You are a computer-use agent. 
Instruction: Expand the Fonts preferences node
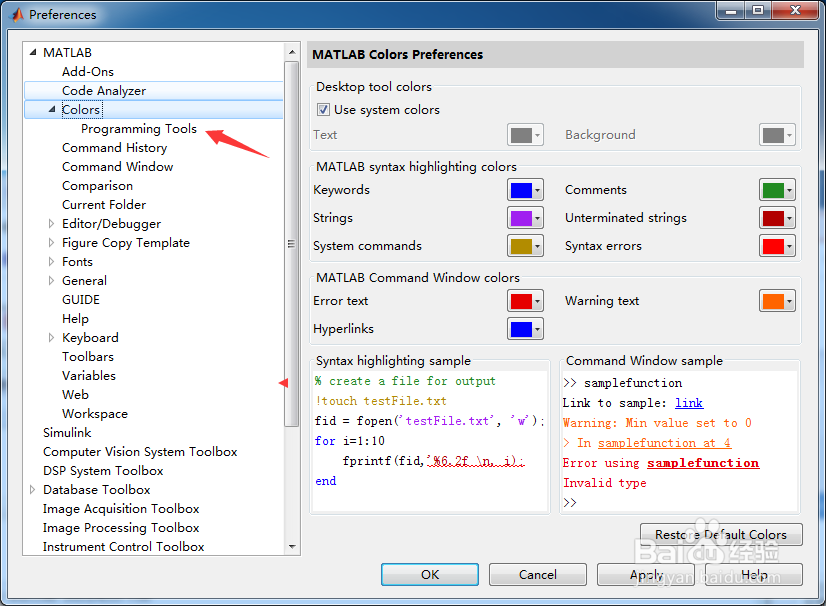(52, 262)
